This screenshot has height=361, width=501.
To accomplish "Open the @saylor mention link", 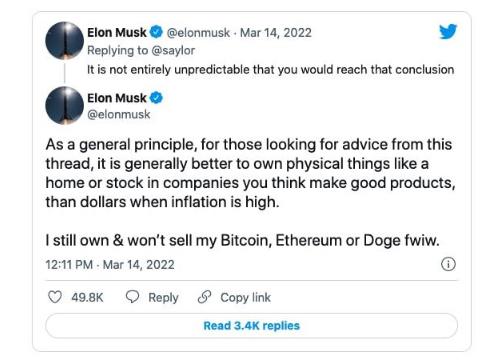I will [x=173, y=50].
